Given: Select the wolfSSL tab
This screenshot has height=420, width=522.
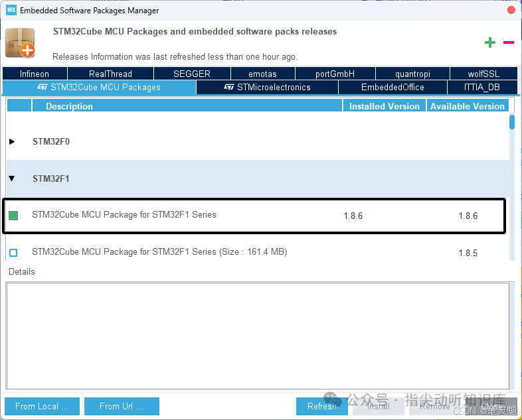Looking at the screenshot, I should (483, 74).
